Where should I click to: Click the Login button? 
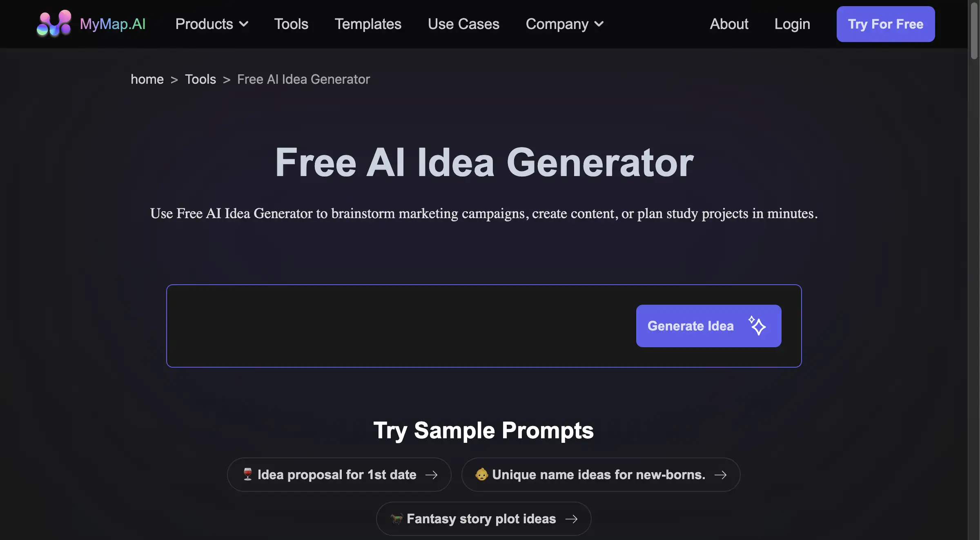792,24
